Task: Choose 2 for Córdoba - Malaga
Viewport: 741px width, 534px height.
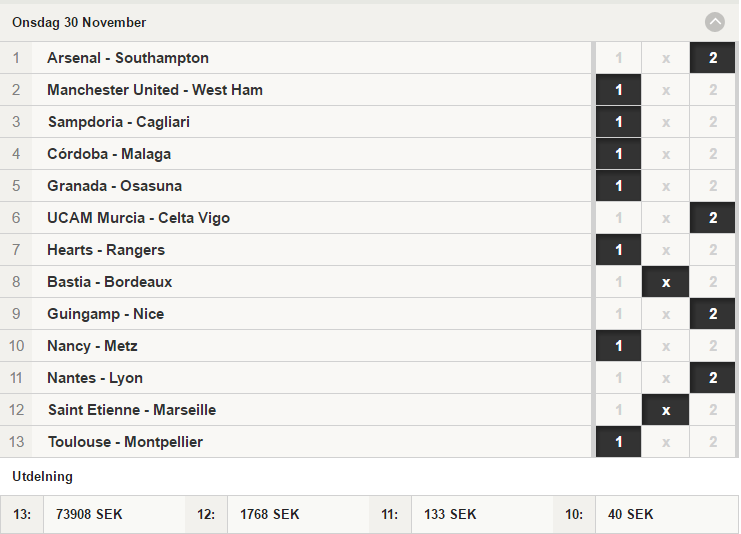Action: click(713, 154)
